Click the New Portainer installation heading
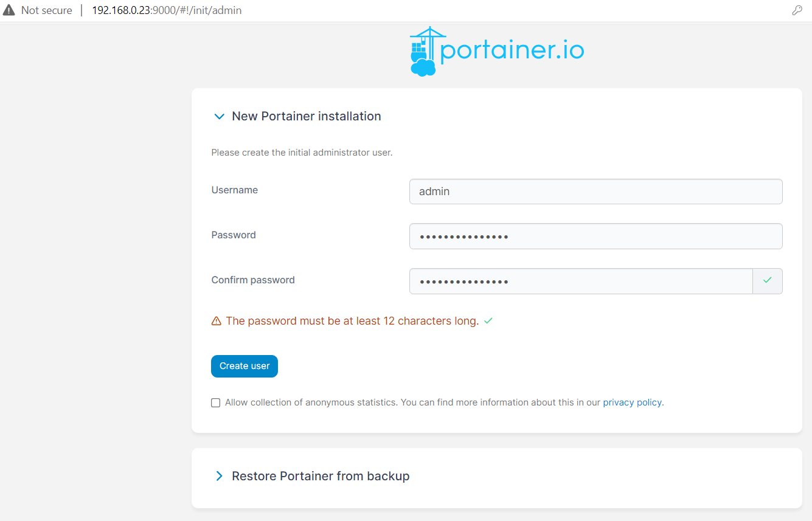The height and width of the screenshot is (521, 812). click(306, 116)
